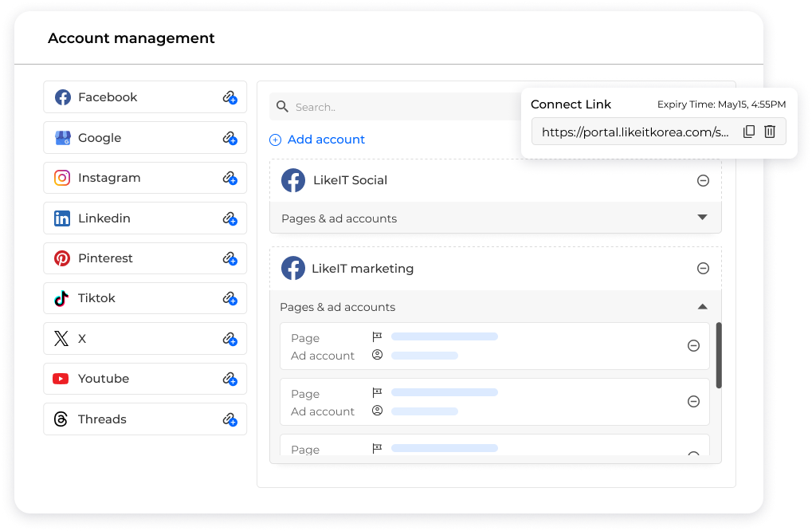Click the search magnifier icon
The image size is (812, 531).
(282, 107)
